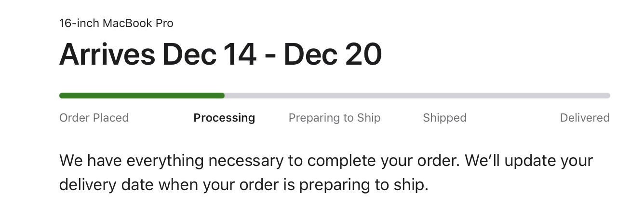Click the word "Arrives" in the heading

coord(107,54)
